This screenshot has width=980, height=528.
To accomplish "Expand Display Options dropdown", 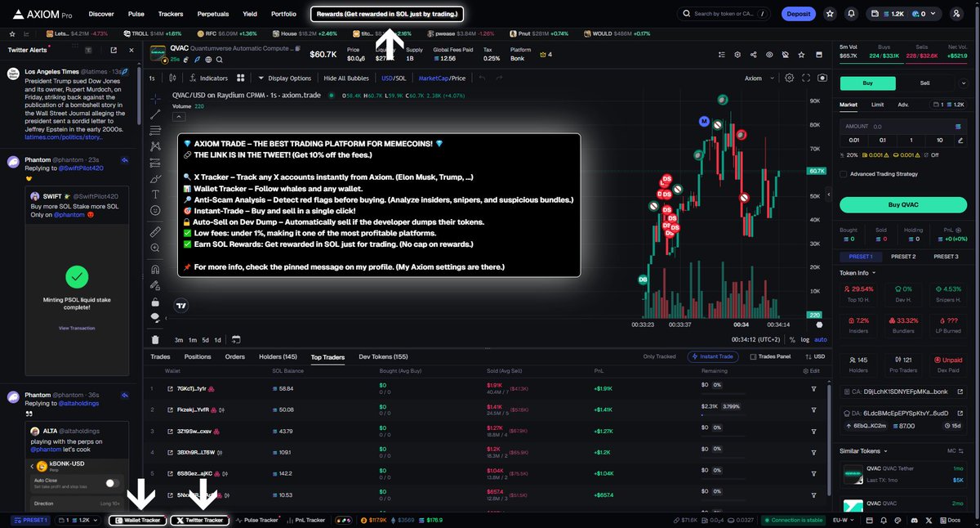I will pos(284,78).
